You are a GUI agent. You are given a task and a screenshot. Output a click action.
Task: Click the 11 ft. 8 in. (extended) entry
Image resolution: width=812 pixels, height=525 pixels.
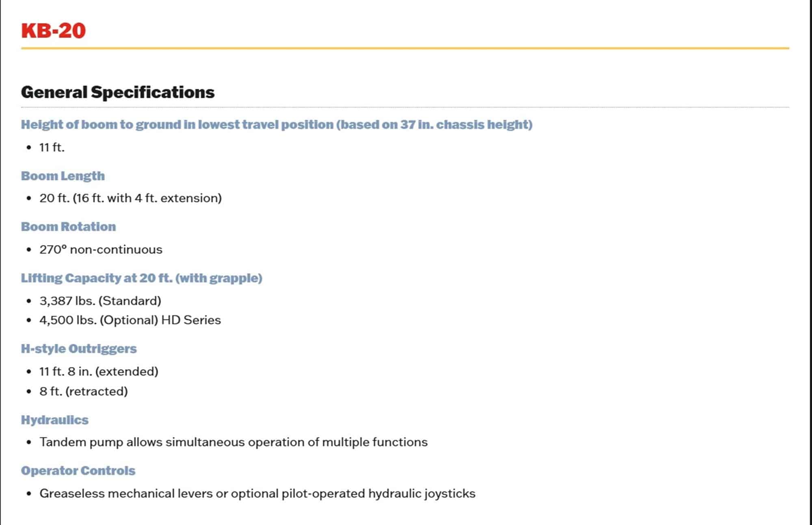99,371
